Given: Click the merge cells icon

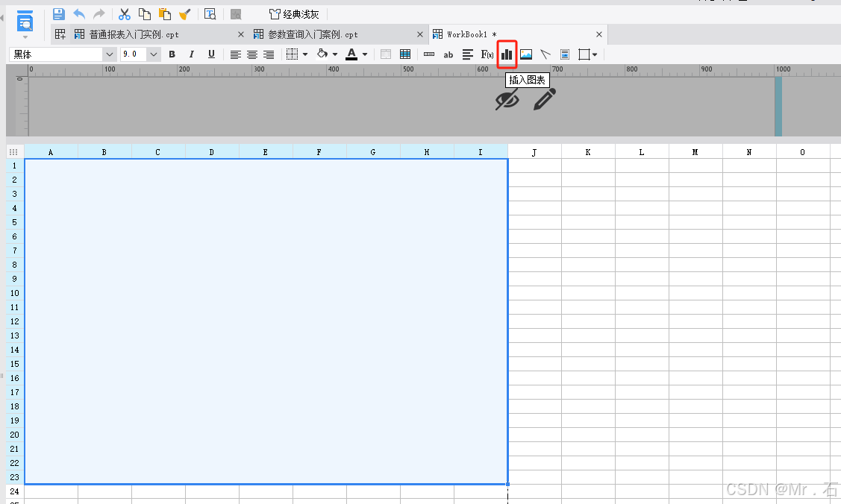Looking at the screenshot, I should (386, 54).
